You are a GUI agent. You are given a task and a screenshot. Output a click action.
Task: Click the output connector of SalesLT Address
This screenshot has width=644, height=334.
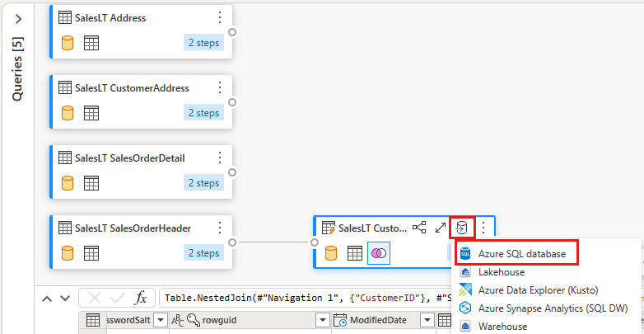[x=232, y=32]
